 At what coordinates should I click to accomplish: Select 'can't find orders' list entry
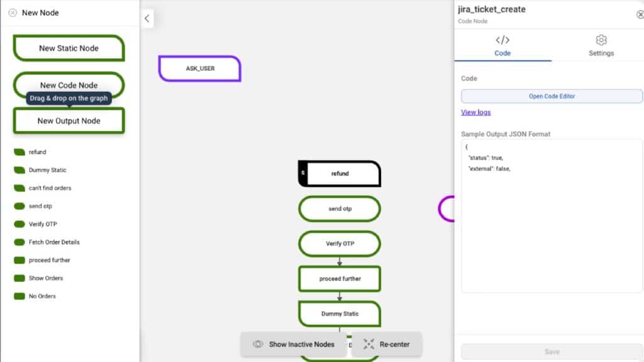(x=50, y=188)
